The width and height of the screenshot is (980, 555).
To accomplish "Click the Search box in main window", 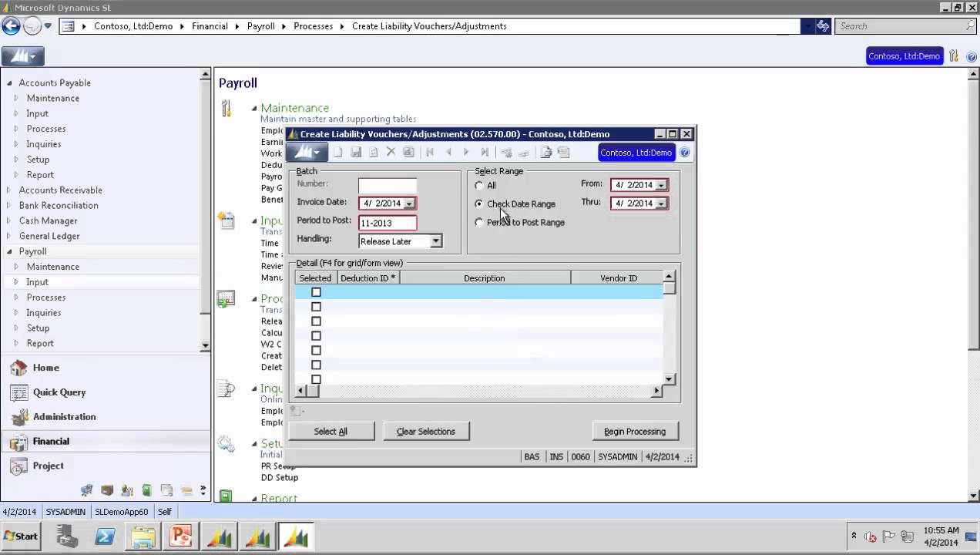I will [906, 26].
